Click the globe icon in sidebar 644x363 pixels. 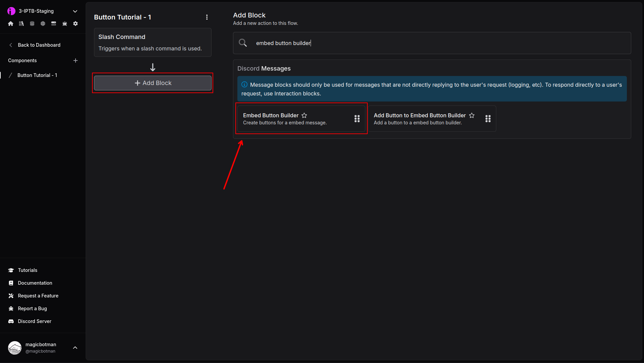tap(43, 24)
